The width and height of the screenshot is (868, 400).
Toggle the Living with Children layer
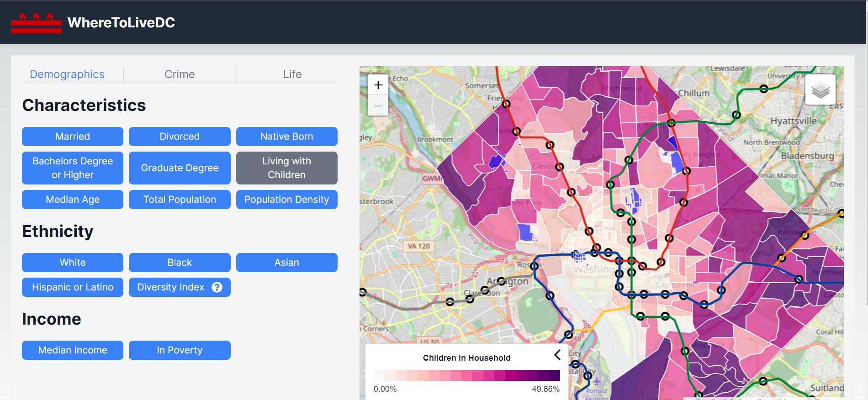tap(286, 168)
